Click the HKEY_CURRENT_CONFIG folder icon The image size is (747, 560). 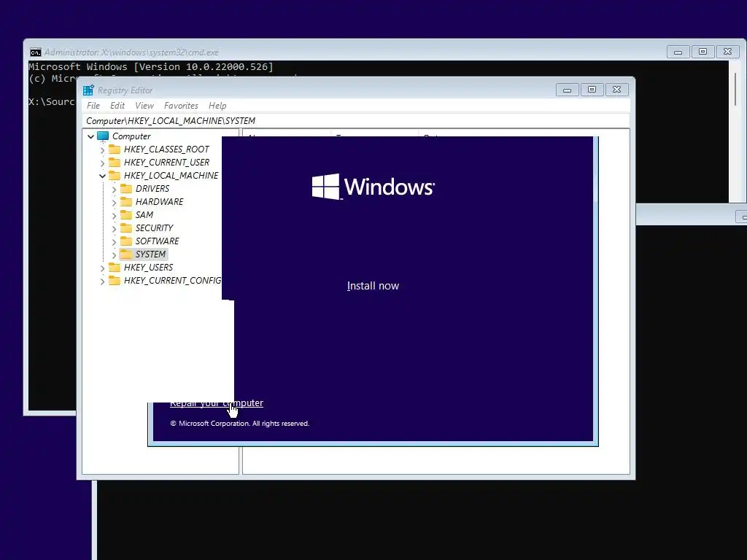point(115,281)
